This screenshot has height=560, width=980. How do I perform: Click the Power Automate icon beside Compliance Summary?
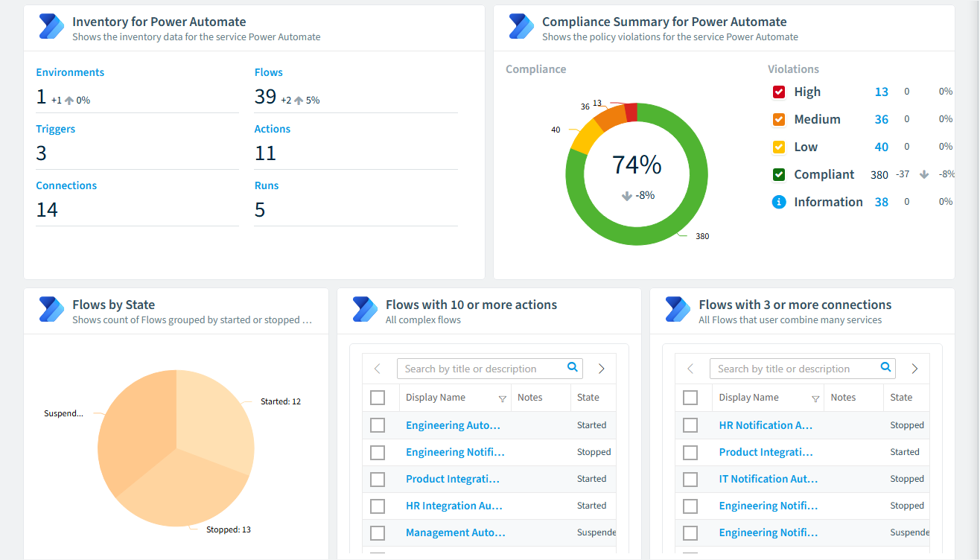pos(521,27)
